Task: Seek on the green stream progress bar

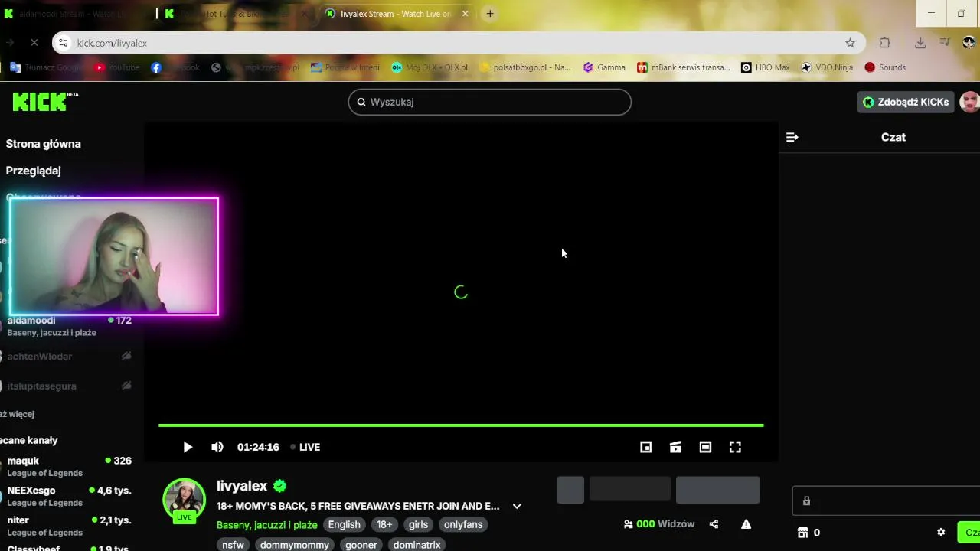Action: click(x=461, y=425)
